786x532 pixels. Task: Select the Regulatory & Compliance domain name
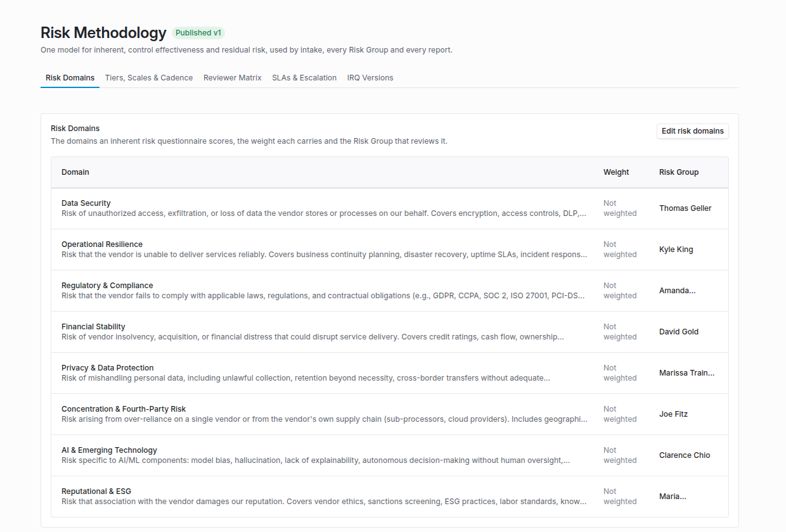pos(107,286)
